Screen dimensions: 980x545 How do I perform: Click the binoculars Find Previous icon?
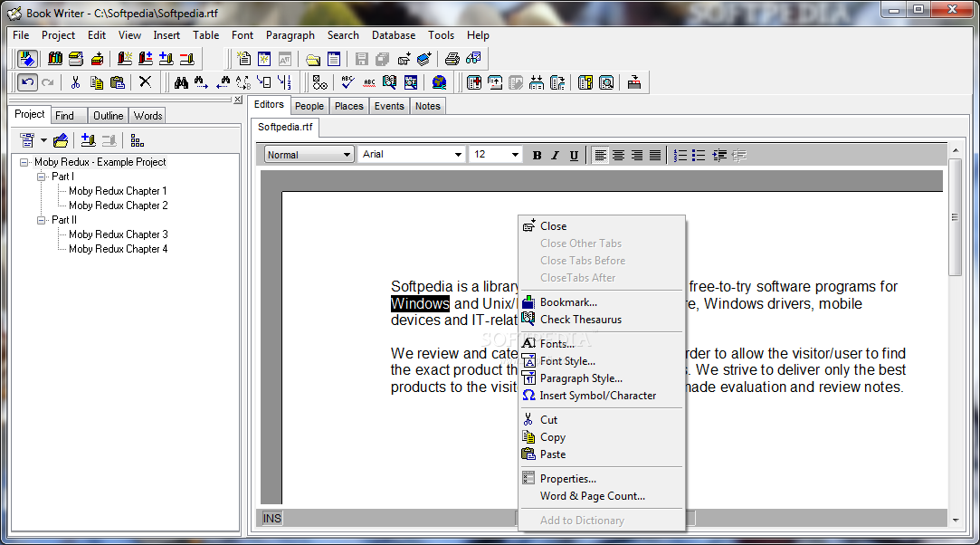pyautogui.click(x=223, y=82)
